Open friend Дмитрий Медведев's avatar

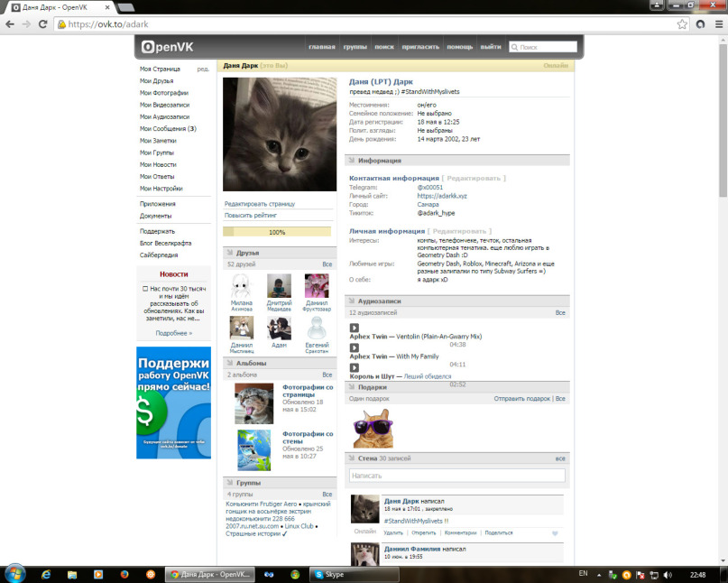click(279, 286)
